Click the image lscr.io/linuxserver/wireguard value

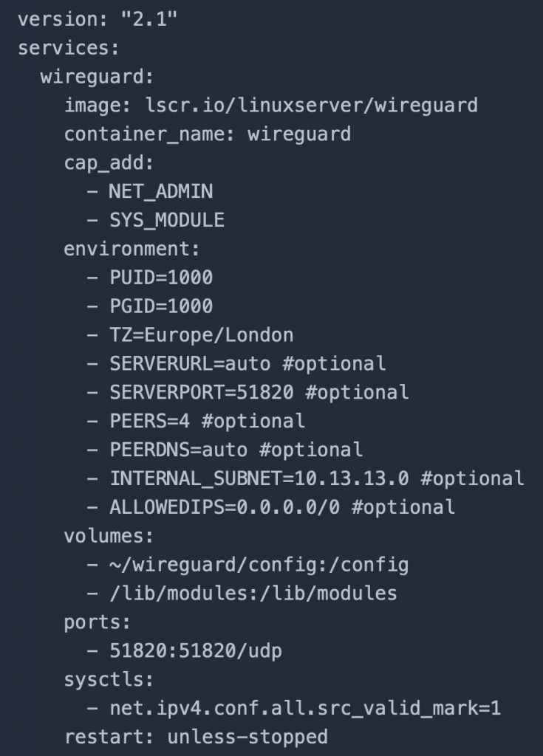pyautogui.click(x=312, y=106)
